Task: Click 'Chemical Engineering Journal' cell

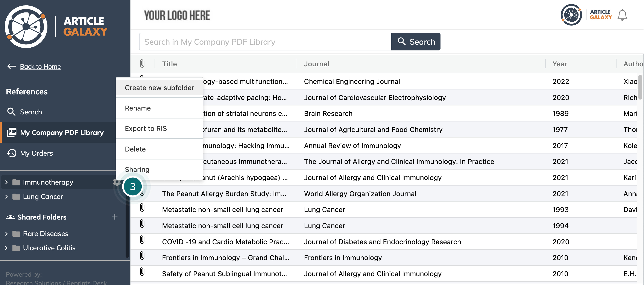Action: (352, 82)
